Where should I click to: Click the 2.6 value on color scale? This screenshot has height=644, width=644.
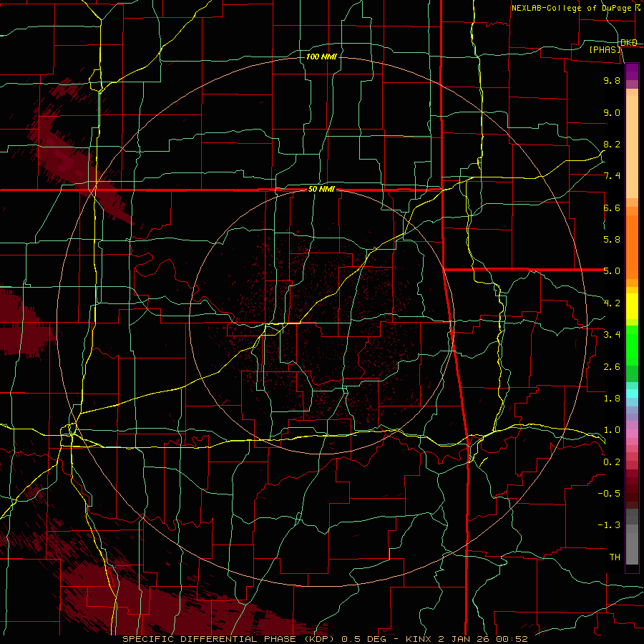click(x=612, y=367)
